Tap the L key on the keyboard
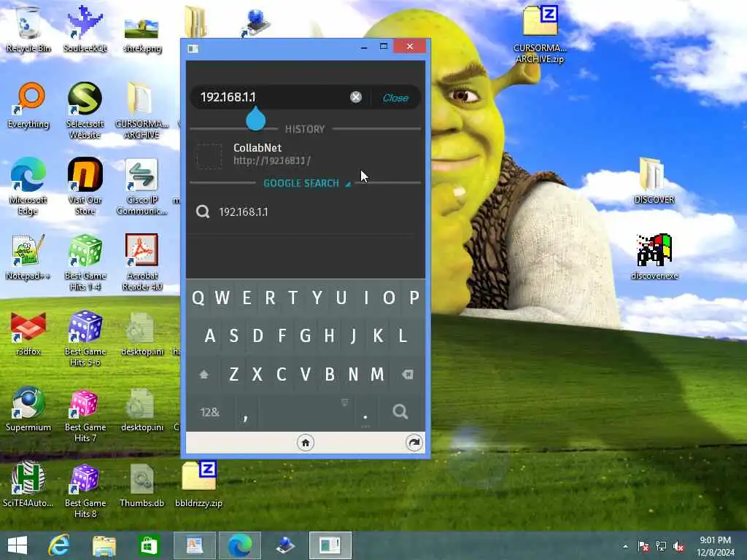 pos(402,335)
